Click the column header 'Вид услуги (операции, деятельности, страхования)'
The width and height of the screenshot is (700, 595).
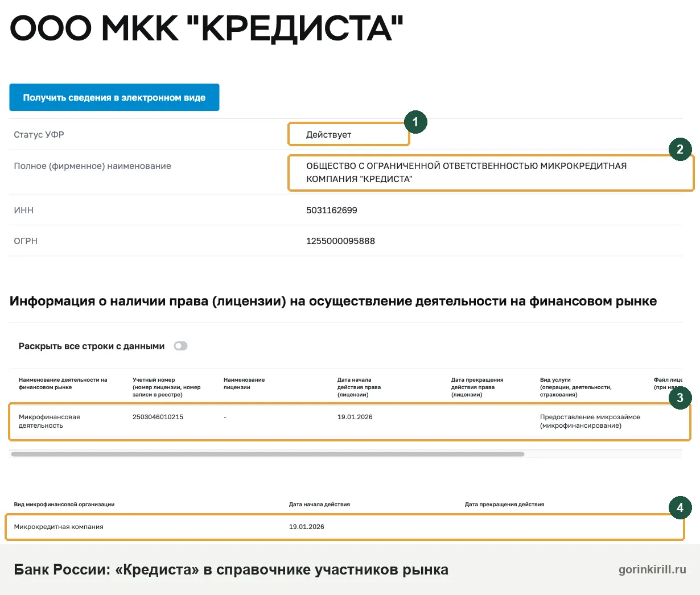tap(576, 387)
